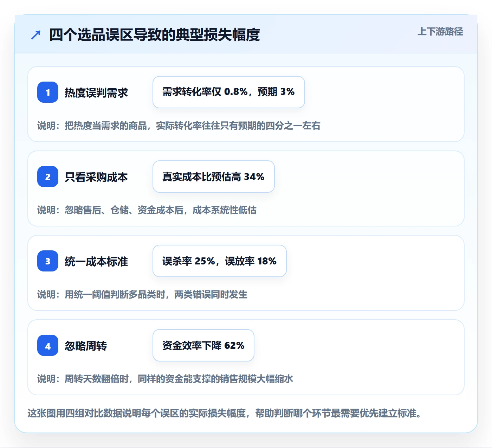Screen dimensions: 492x448
Task: Select the heading 热度误判需求
Action: tap(96, 92)
